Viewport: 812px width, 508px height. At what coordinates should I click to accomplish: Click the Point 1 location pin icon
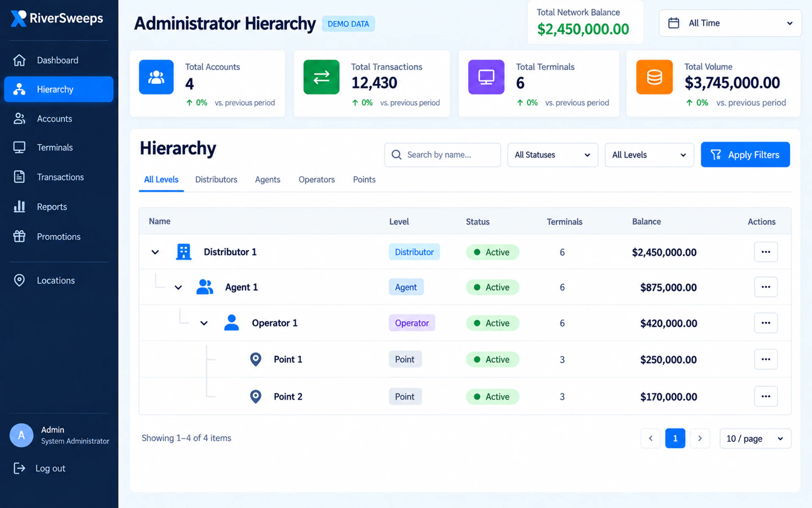tap(256, 359)
